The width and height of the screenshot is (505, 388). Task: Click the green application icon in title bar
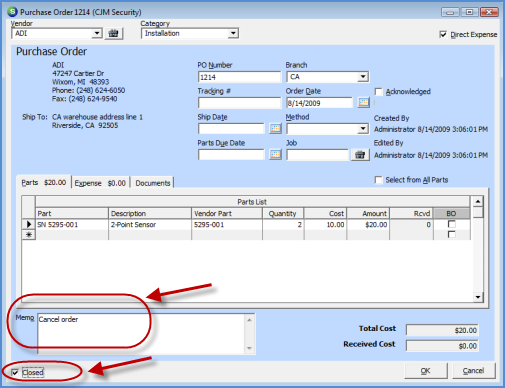12,12
